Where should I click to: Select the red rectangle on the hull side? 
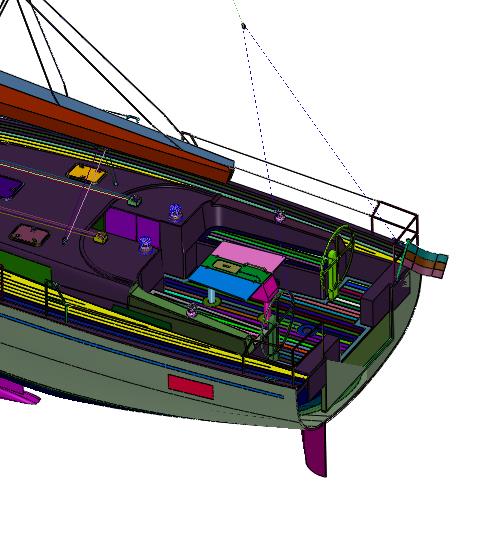pyautogui.click(x=191, y=387)
